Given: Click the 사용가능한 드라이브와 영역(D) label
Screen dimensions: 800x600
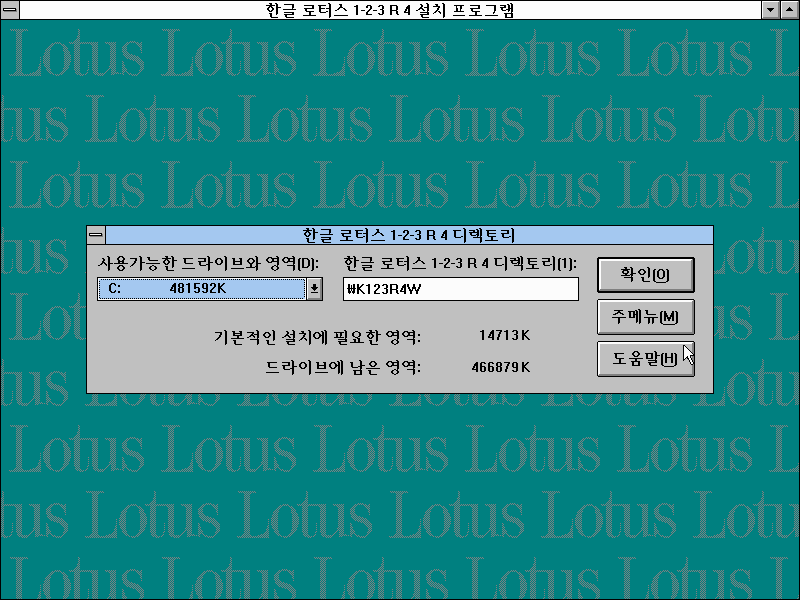Looking at the screenshot, I should (x=208, y=263).
